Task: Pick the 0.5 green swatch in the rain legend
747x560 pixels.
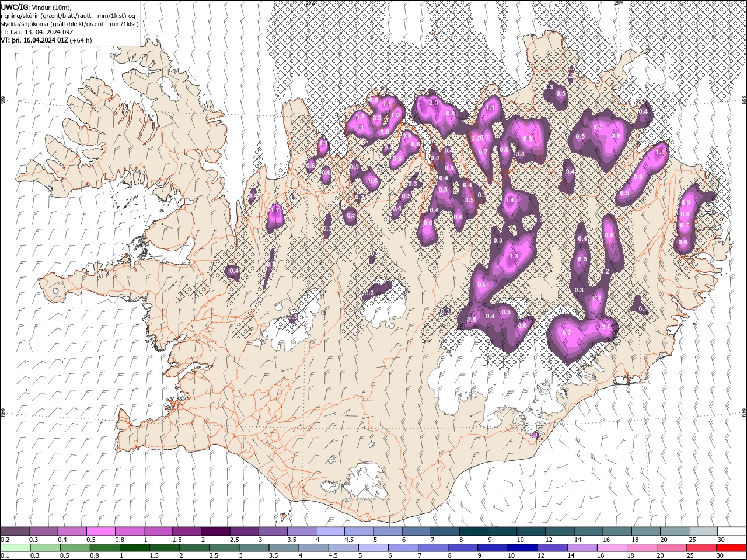Action: point(75,548)
